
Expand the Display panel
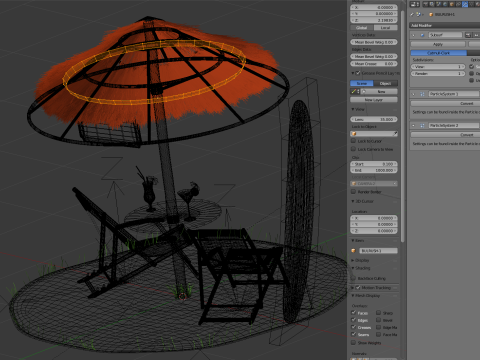pyautogui.click(x=353, y=260)
